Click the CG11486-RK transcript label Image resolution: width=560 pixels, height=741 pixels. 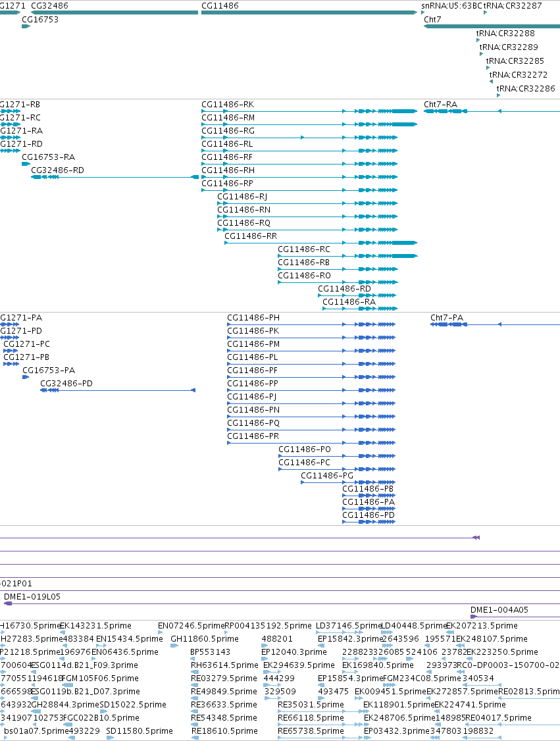pyautogui.click(x=228, y=105)
